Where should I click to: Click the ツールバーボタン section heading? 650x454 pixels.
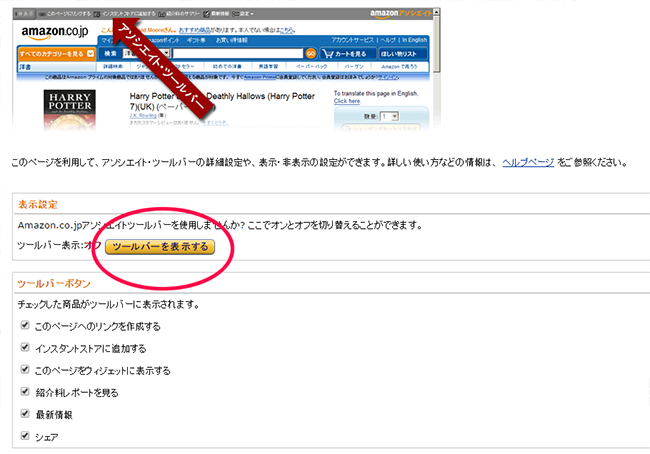point(54,284)
